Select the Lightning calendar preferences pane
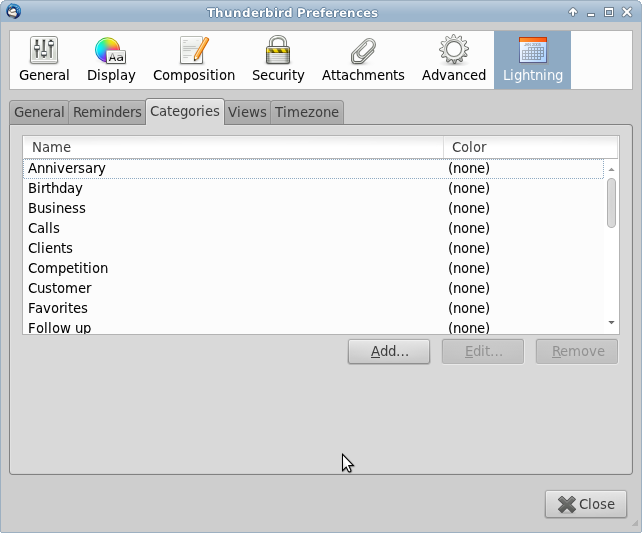Screen dimensions: 642x533 (x=532, y=60)
